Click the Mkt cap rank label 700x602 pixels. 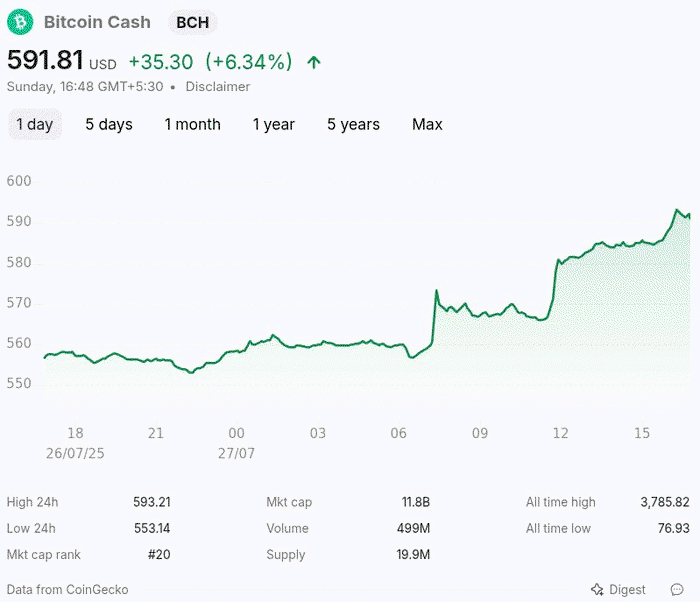pos(43,555)
